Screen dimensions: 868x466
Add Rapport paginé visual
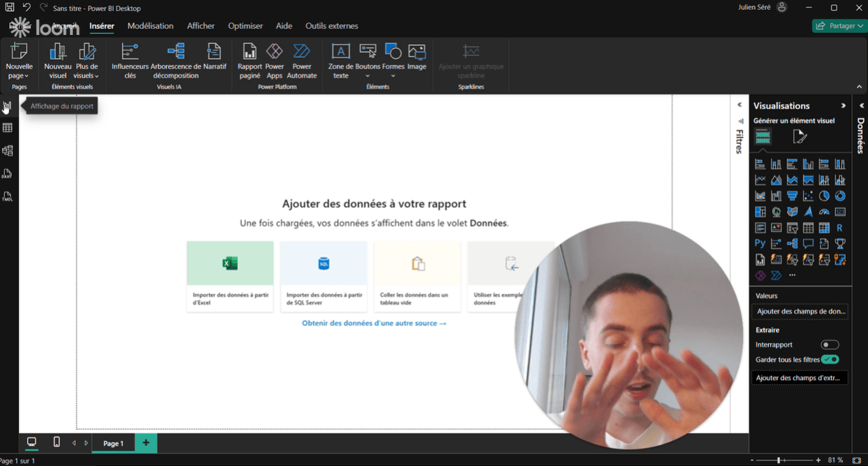click(249, 61)
